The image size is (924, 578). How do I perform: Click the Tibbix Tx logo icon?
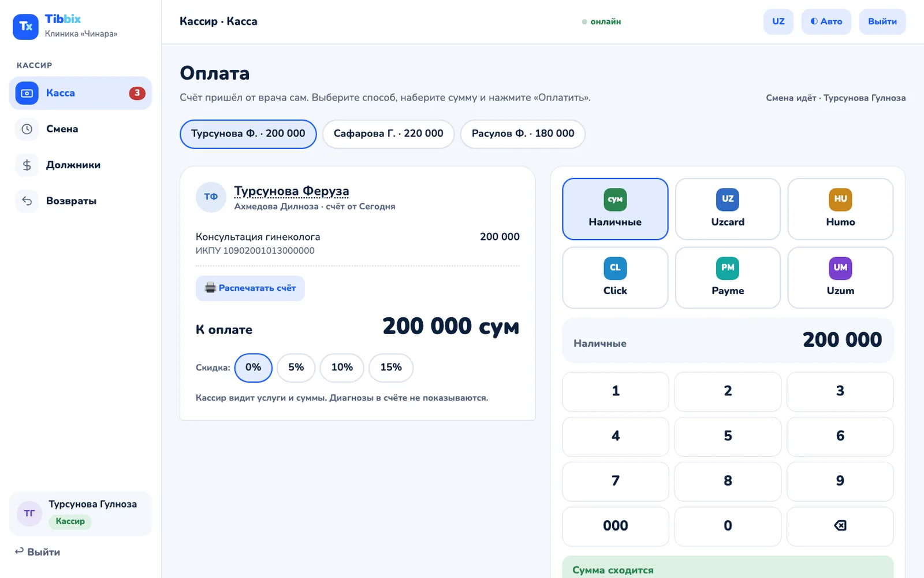coord(25,27)
